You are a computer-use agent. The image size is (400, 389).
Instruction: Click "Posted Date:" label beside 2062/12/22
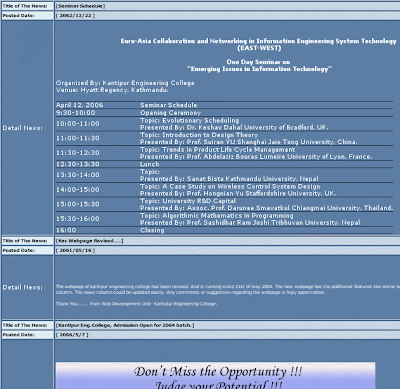[18, 16]
